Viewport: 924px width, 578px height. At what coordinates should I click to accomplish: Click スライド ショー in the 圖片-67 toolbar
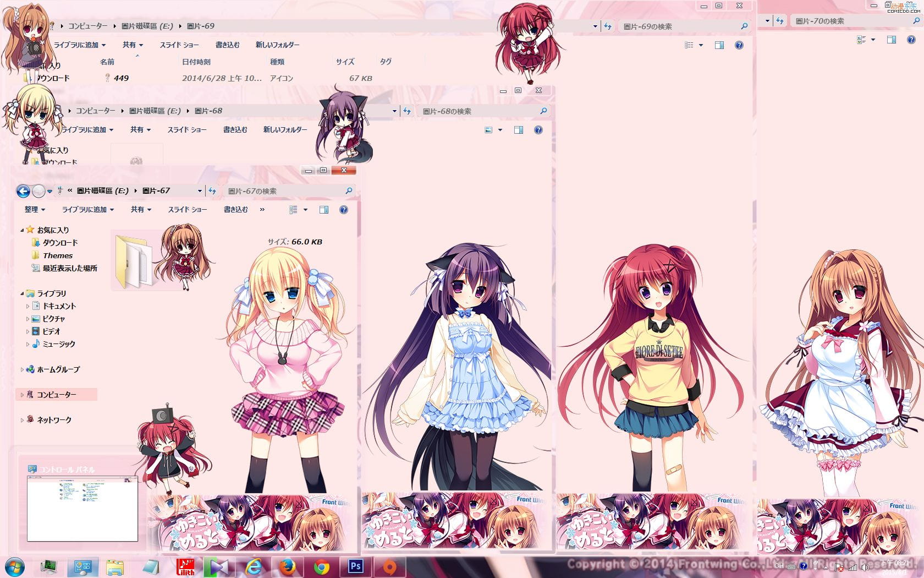tap(188, 210)
